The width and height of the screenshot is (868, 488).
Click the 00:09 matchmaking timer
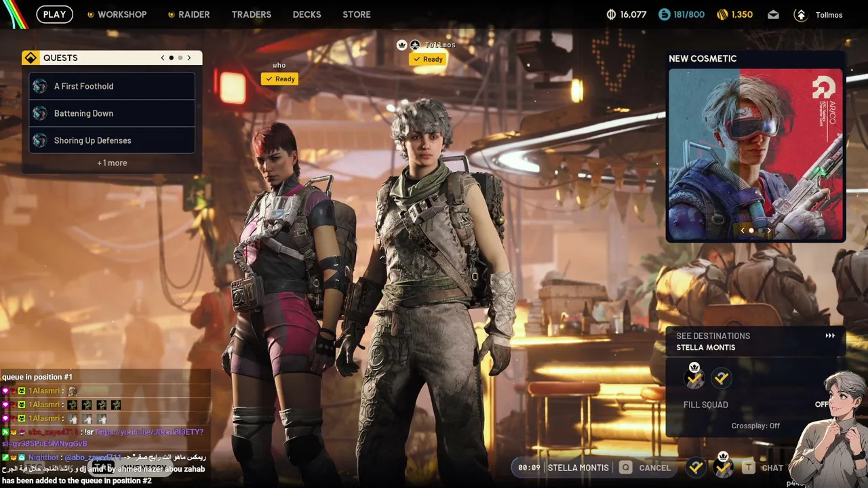(528, 468)
